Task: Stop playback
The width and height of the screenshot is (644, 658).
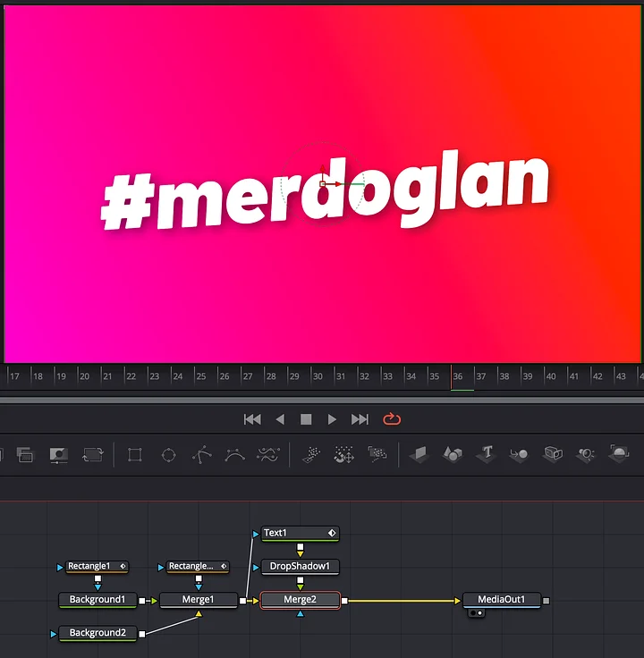Action: click(x=306, y=419)
